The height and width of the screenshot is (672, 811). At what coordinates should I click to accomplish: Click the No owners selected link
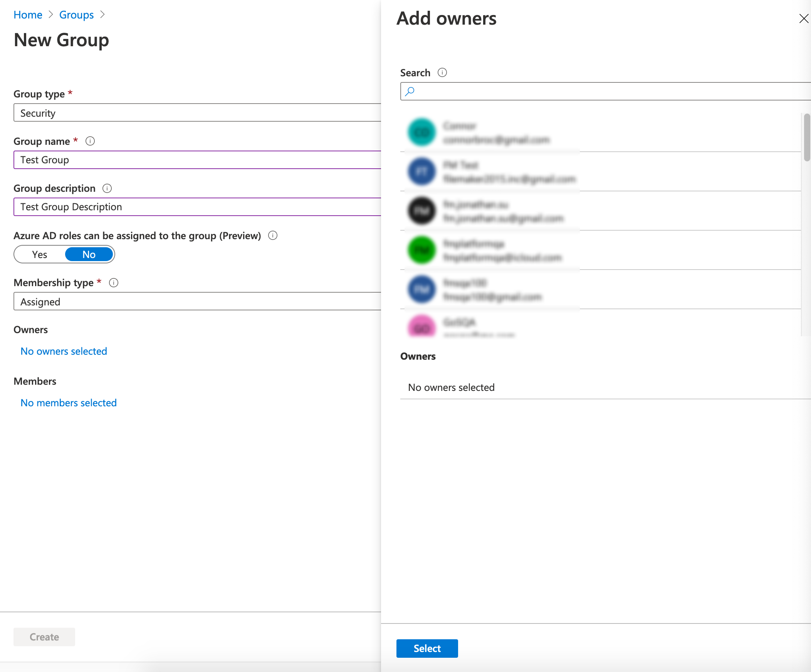coord(63,351)
